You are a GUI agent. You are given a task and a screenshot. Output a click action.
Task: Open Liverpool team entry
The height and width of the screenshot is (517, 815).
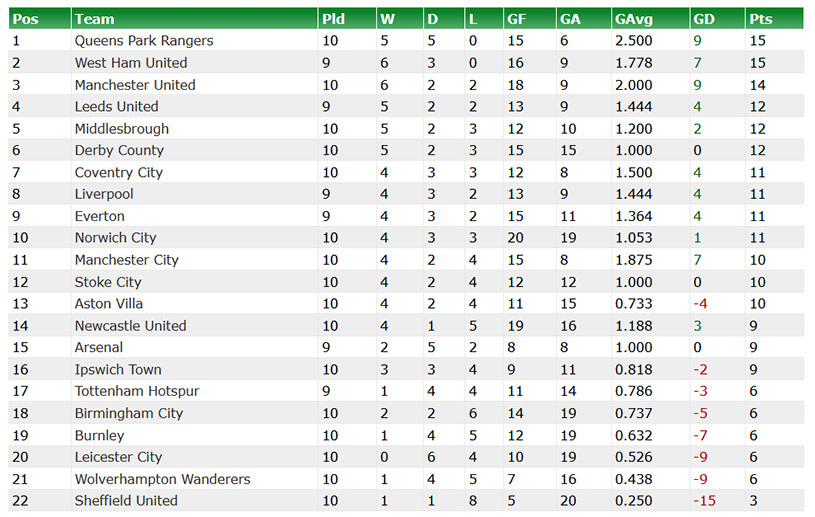104,194
